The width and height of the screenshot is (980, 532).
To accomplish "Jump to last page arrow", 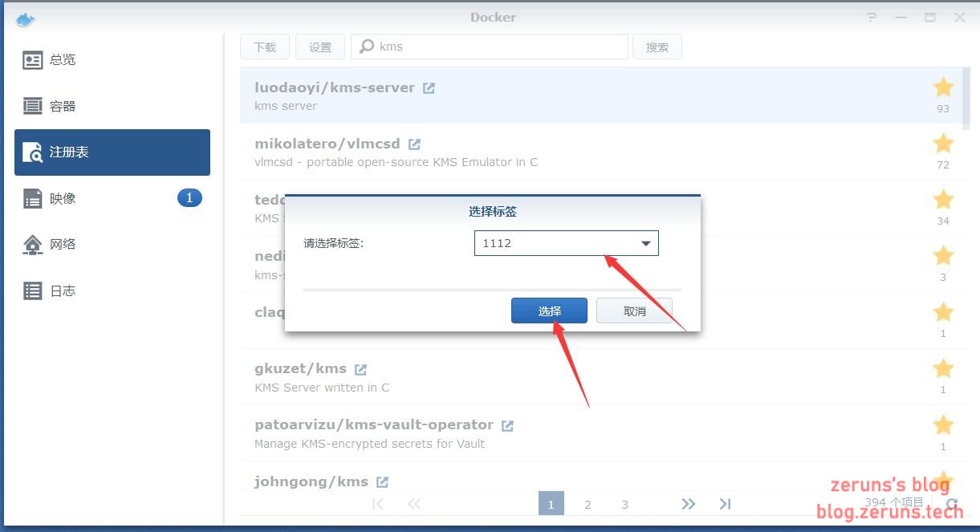I will tap(725, 504).
